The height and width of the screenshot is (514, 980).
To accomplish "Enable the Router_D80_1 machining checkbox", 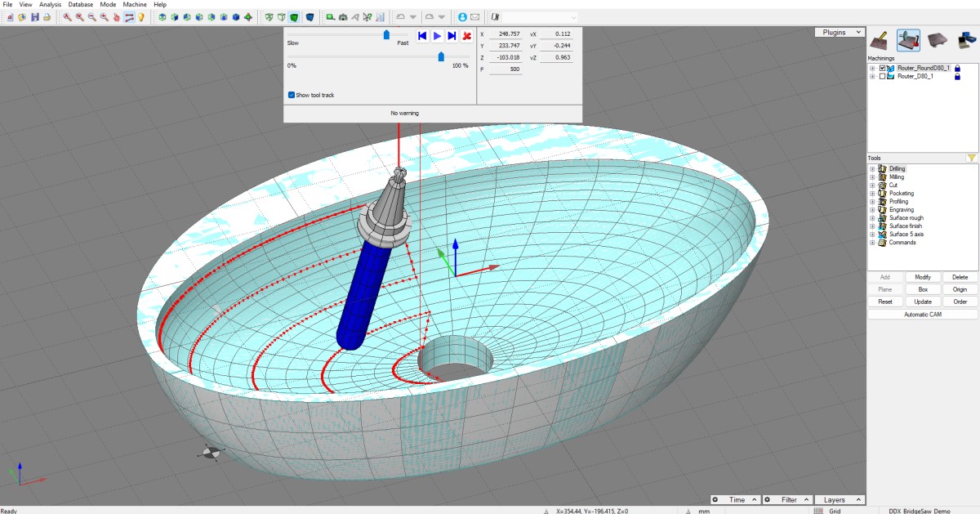I will coord(882,76).
